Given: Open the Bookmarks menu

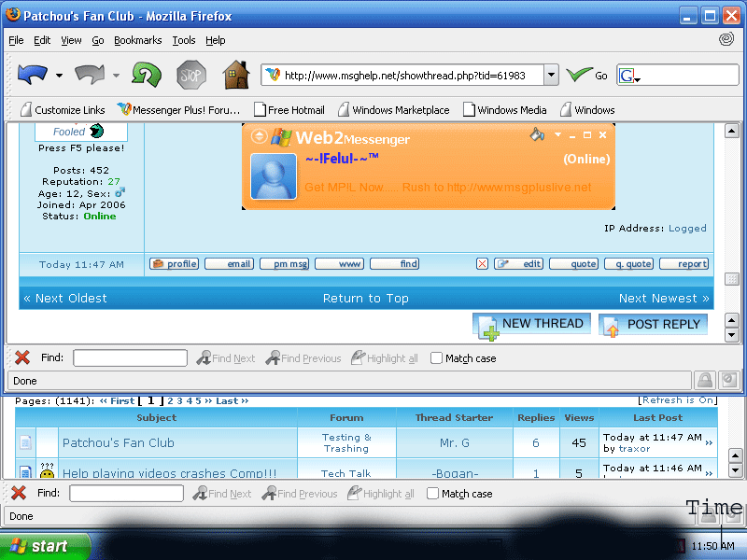Looking at the screenshot, I should (137, 40).
